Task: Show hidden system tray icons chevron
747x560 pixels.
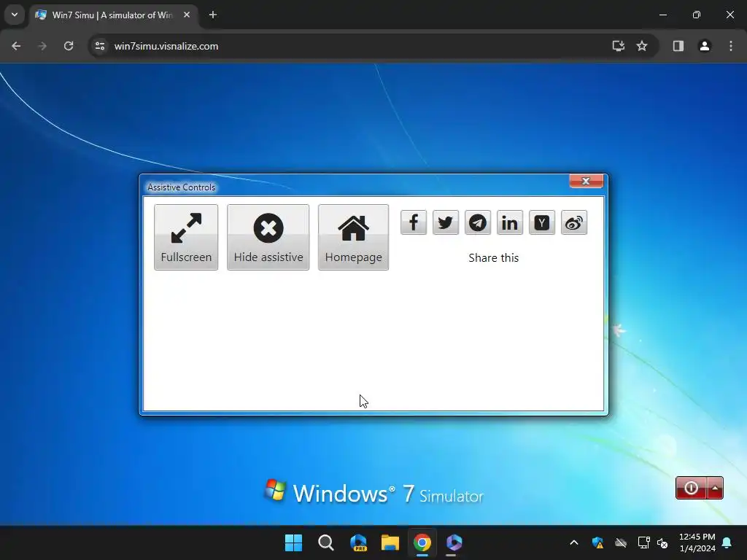Action: [x=574, y=542]
